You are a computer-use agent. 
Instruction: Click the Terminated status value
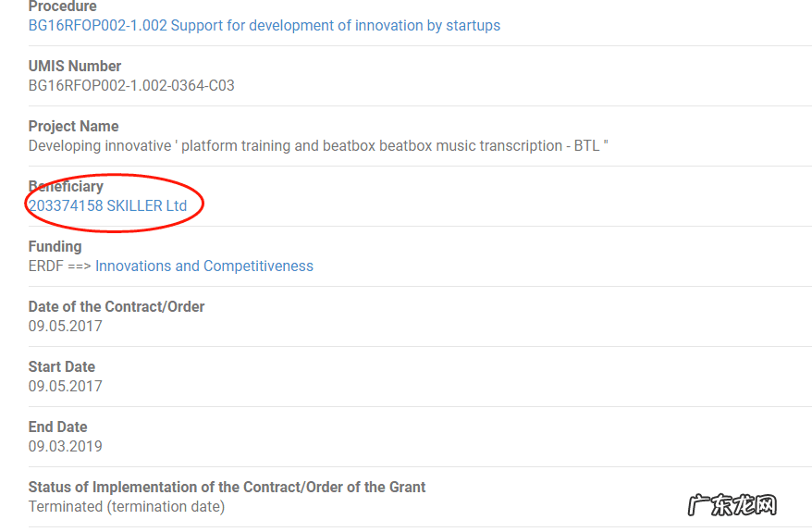(x=127, y=507)
